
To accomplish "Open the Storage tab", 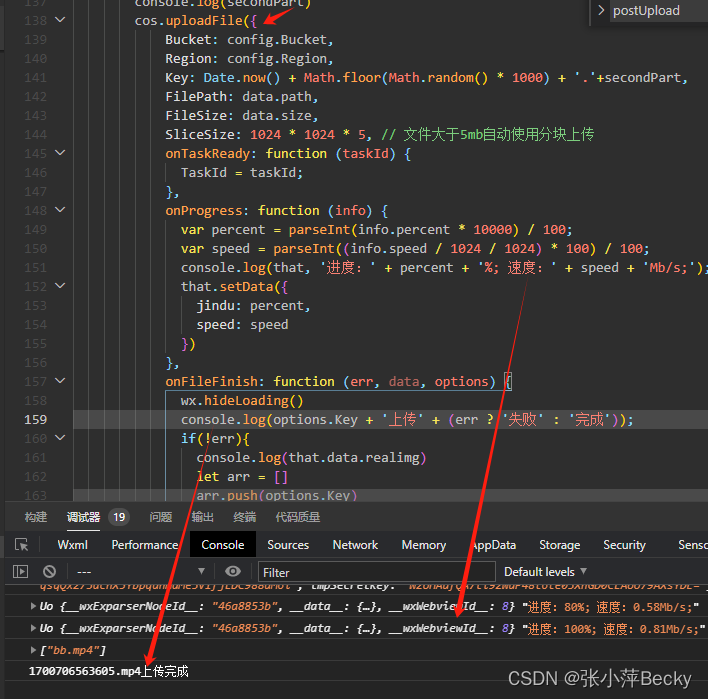I will tap(559, 545).
